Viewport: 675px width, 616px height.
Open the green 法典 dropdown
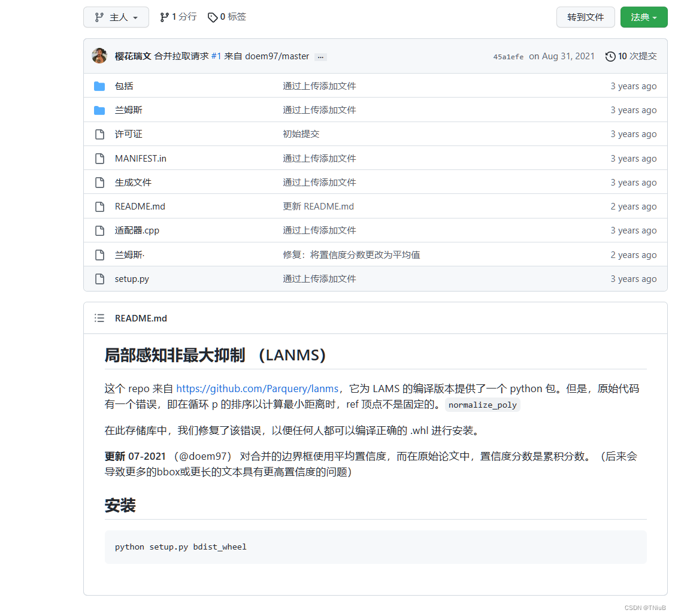644,17
